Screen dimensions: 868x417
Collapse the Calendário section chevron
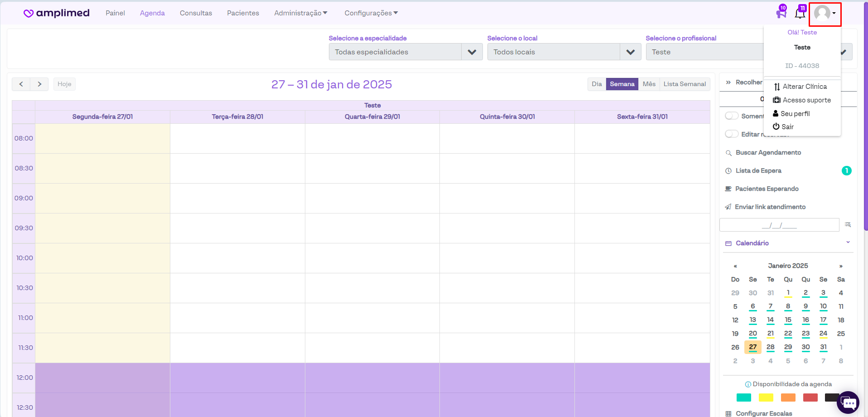click(x=848, y=242)
